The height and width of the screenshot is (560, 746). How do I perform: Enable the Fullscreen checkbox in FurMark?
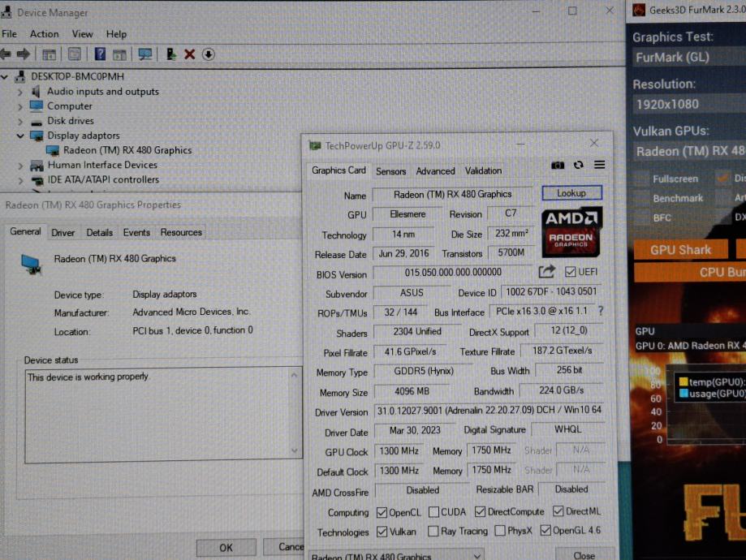tap(642, 179)
